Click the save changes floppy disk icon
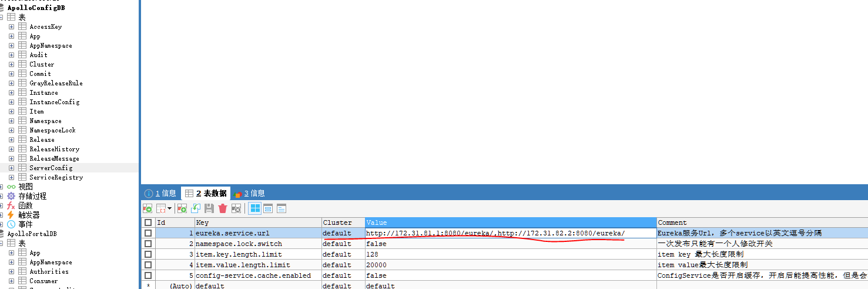The width and height of the screenshot is (868, 289). pos(209,208)
